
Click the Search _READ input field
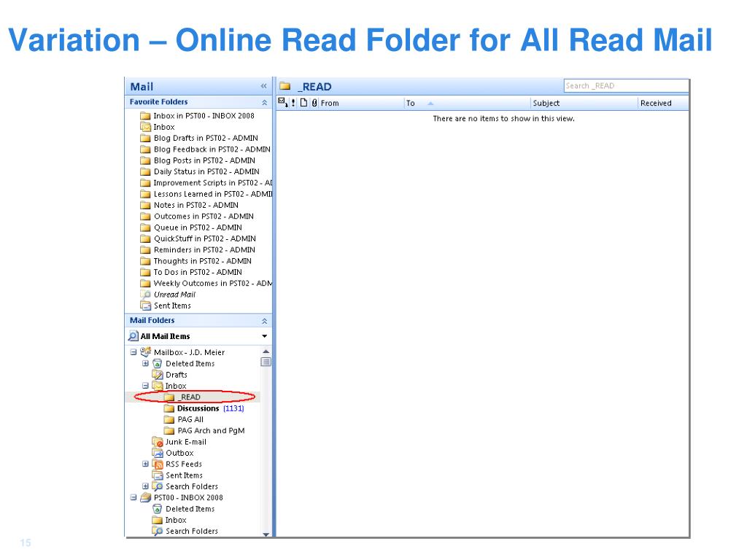(x=626, y=86)
